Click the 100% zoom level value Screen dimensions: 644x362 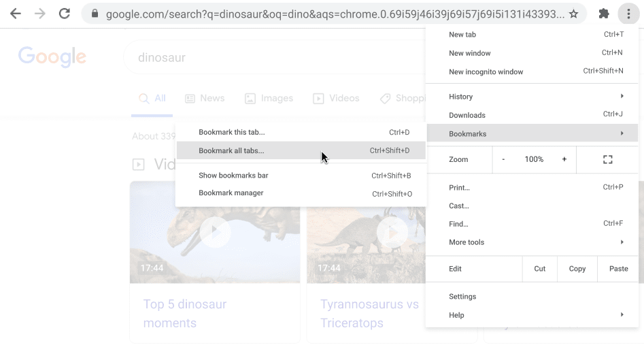534,159
